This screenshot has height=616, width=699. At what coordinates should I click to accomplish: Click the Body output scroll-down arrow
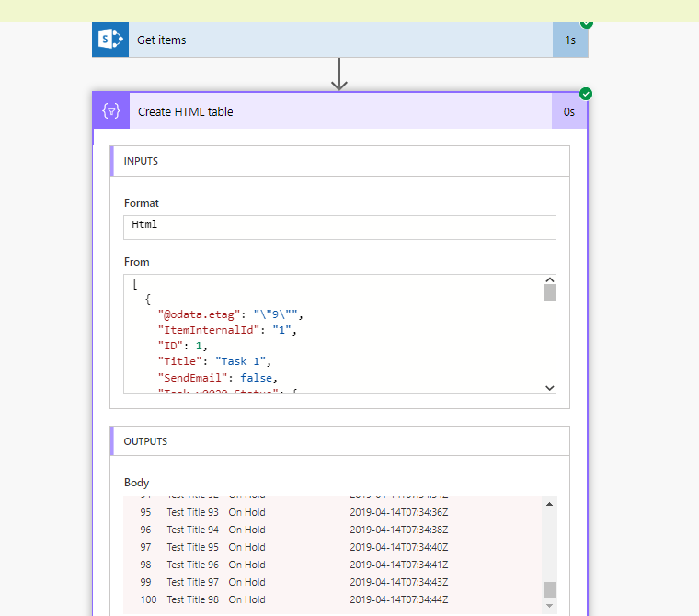[x=550, y=606]
